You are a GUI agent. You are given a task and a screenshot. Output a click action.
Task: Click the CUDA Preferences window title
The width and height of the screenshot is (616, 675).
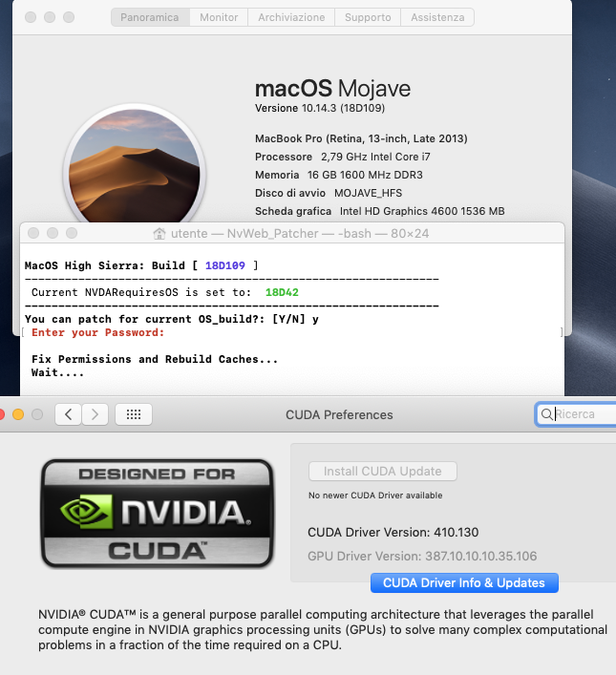[339, 414]
